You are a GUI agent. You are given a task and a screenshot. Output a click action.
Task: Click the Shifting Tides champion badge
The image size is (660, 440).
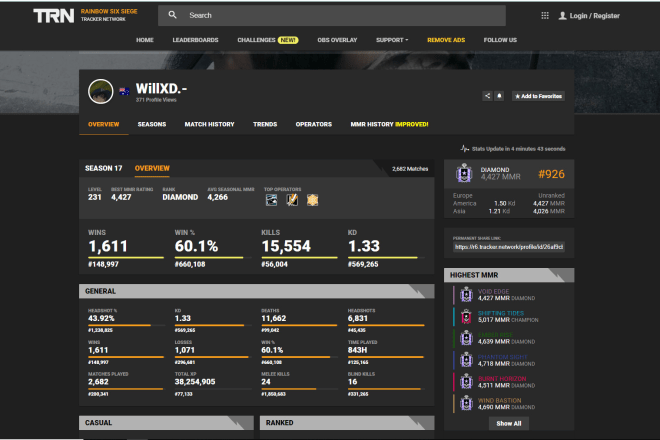tap(466, 316)
